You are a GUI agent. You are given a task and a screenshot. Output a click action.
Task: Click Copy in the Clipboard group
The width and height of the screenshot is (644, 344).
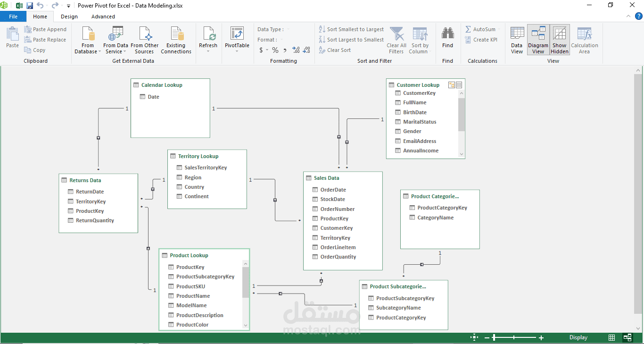point(35,50)
